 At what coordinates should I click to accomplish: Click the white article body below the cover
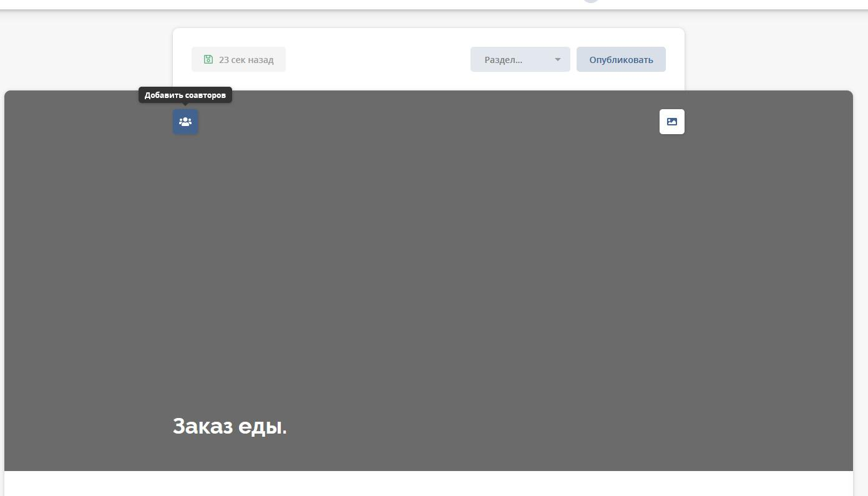(x=429, y=484)
